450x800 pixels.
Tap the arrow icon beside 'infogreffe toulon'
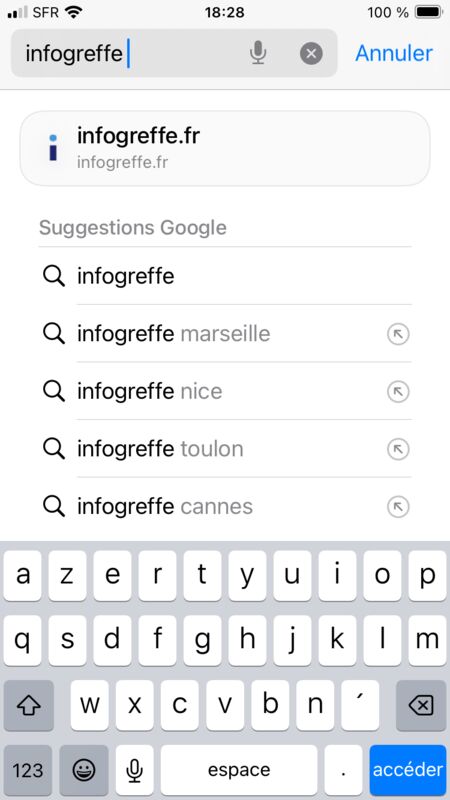398,450
